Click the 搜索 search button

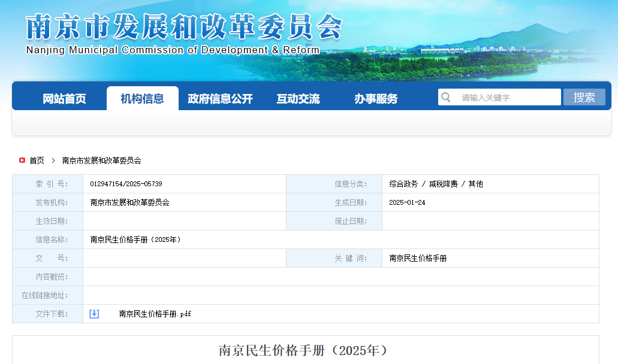click(584, 97)
